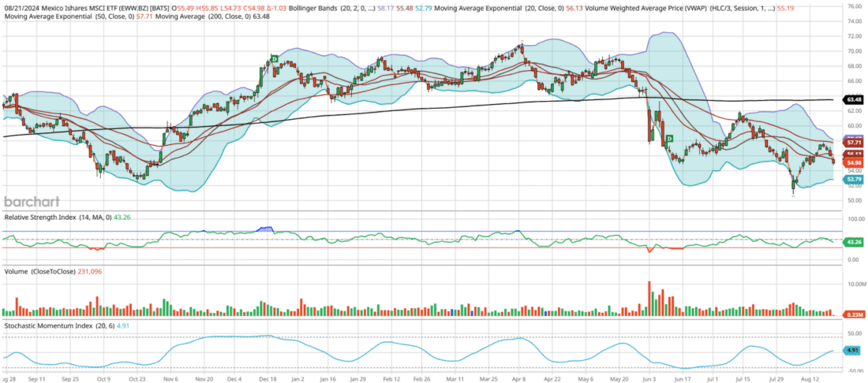Click the green D dividend marker near Dec 18
868x383 pixels.
click(274, 58)
